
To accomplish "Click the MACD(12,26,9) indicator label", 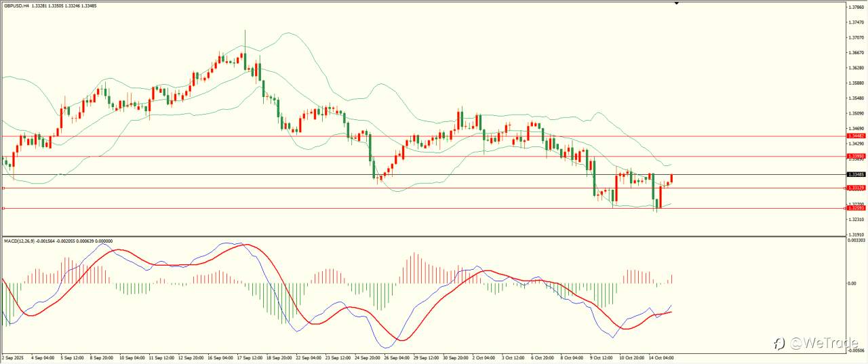I will pos(19,241).
